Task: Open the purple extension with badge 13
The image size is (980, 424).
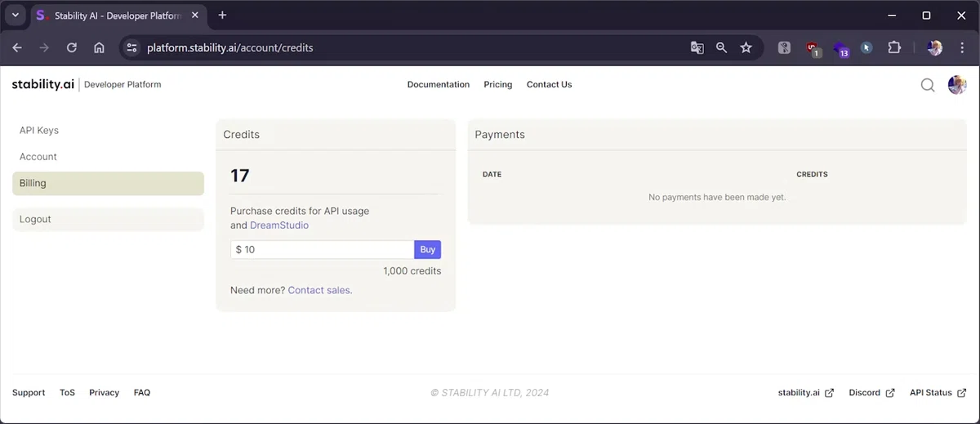Action: pos(840,49)
